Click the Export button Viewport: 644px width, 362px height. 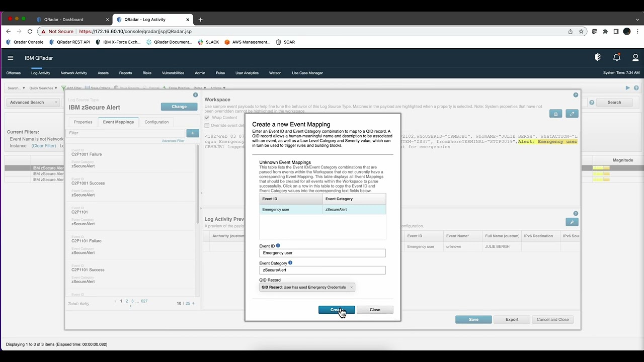[x=512, y=319]
